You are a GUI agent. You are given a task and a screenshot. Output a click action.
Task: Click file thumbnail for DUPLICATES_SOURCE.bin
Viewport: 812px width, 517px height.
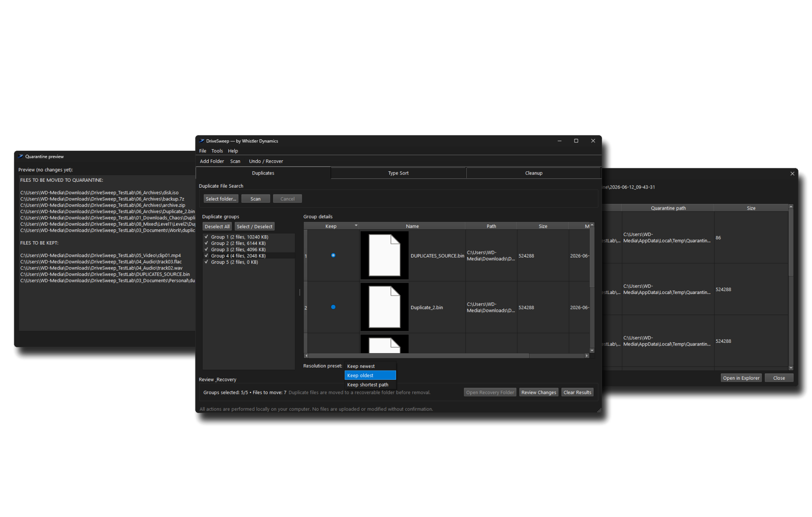pos(384,255)
